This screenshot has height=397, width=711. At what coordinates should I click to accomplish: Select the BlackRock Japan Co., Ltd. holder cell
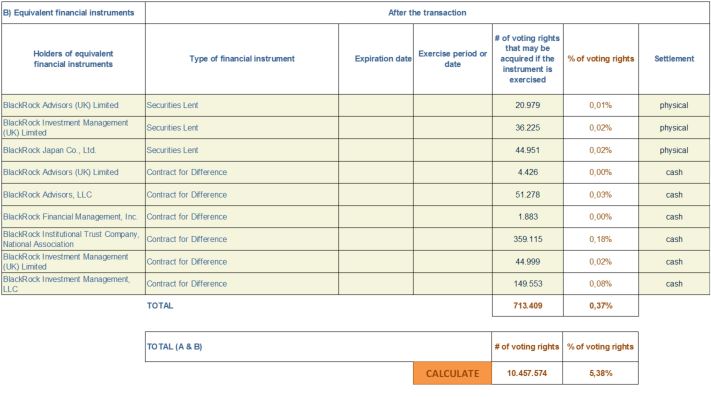(x=73, y=150)
